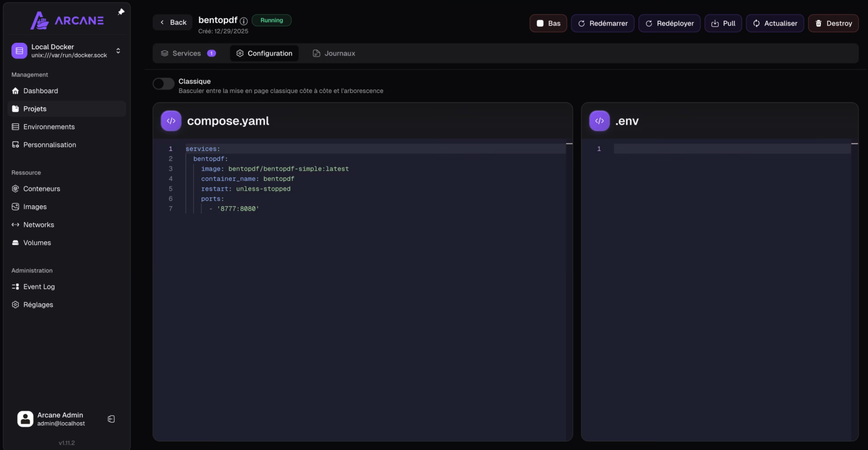
Task: Go back using the Back button
Action: coord(173,23)
